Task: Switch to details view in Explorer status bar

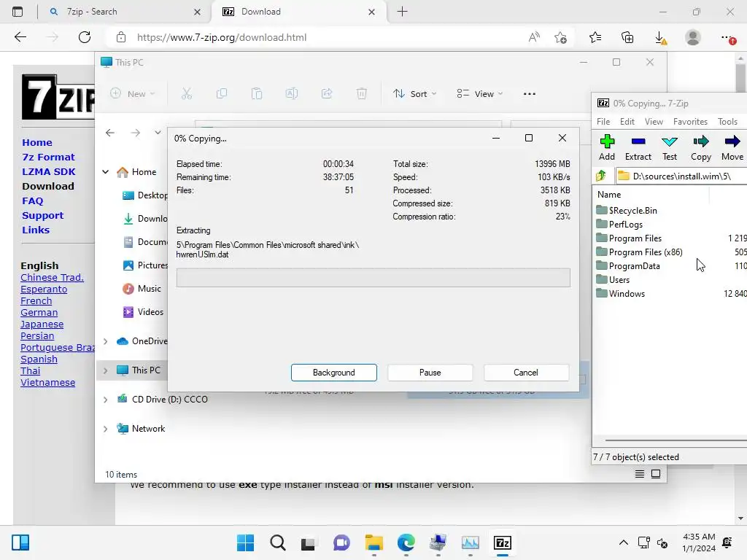Action: tap(640, 474)
